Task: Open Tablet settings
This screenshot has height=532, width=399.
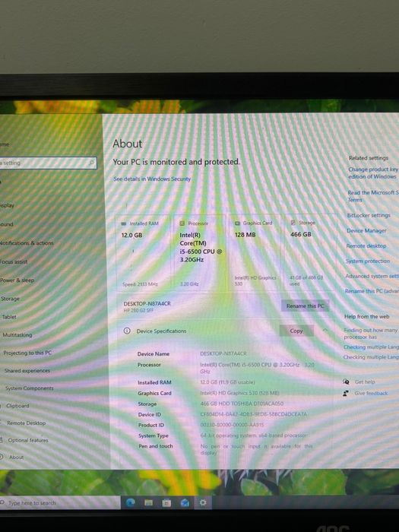Action: (x=9, y=317)
